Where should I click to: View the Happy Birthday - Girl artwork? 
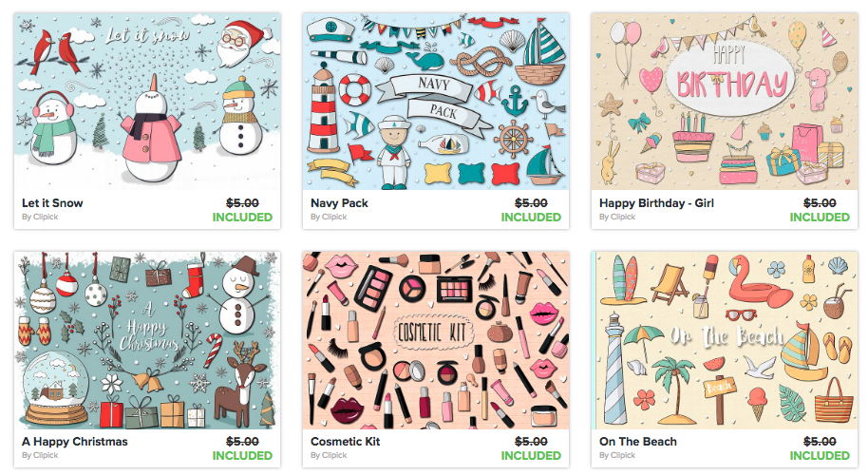[725, 102]
